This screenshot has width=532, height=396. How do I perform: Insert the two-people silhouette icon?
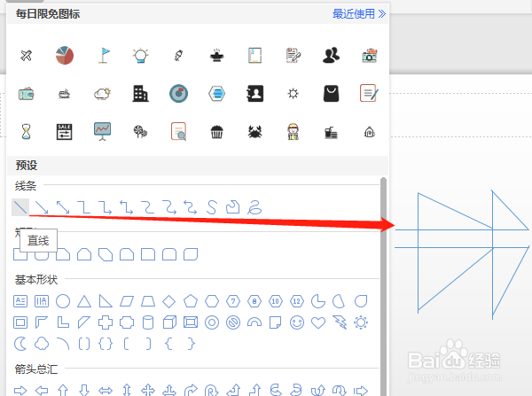pyautogui.click(x=332, y=55)
